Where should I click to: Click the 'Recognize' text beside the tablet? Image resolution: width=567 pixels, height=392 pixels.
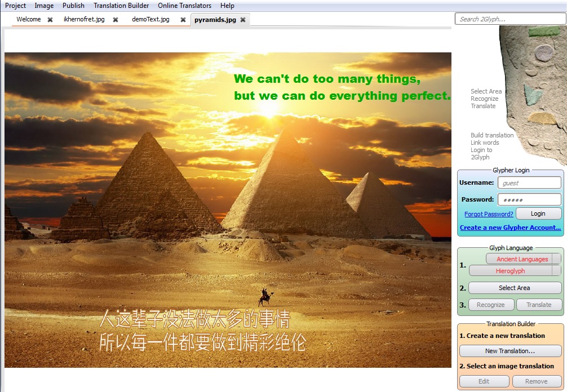484,99
